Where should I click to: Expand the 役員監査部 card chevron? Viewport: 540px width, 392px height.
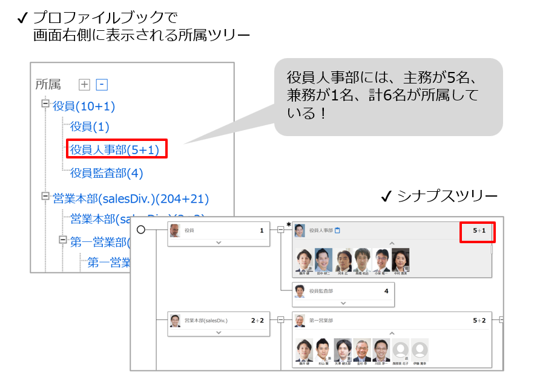pyautogui.click(x=343, y=303)
